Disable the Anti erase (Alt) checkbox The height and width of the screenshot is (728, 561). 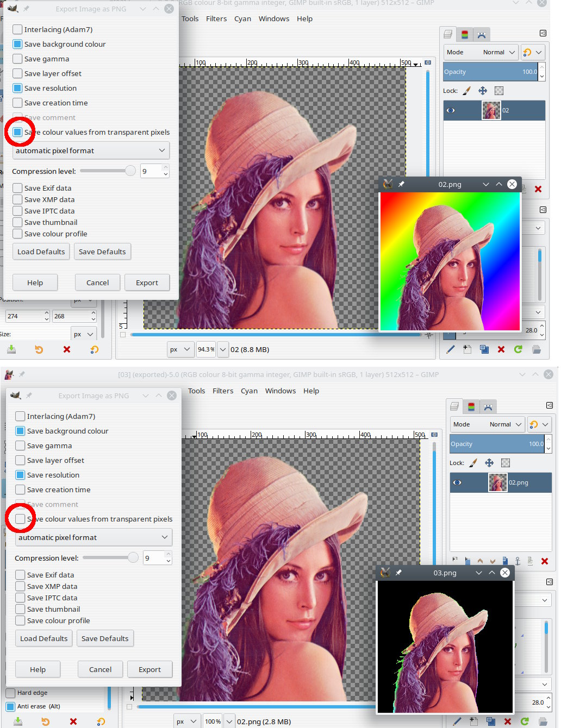(10, 706)
